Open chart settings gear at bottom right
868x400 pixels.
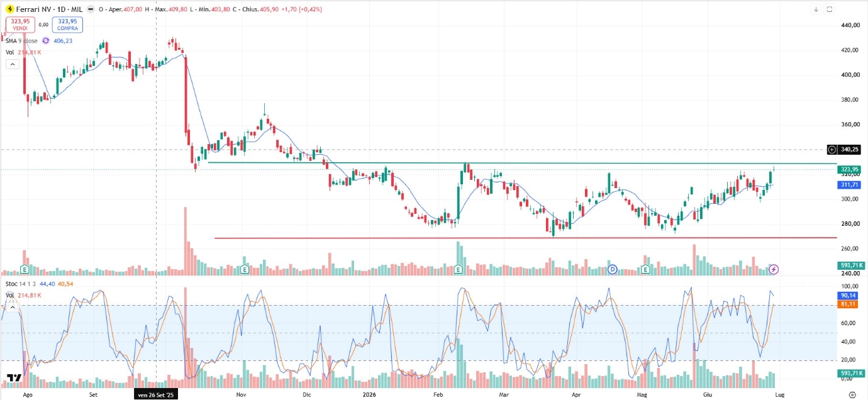[x=852, y=394]
